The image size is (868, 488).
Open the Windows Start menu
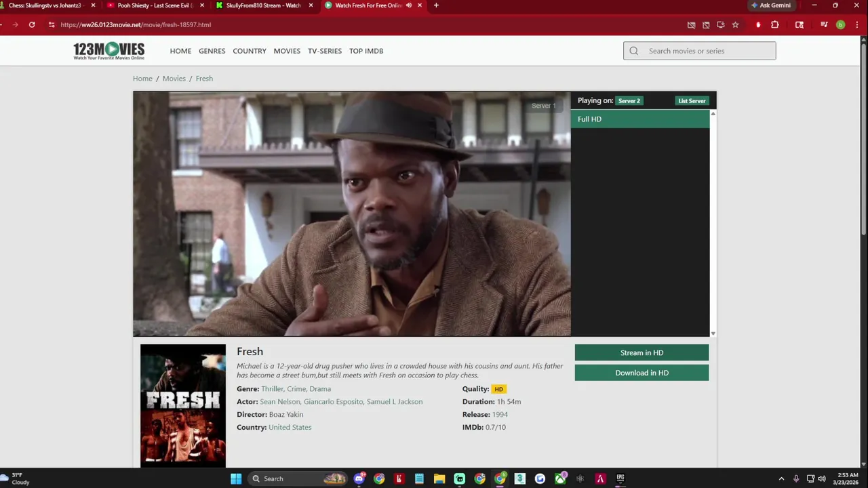pyautogui.click(x=236, y=479)
